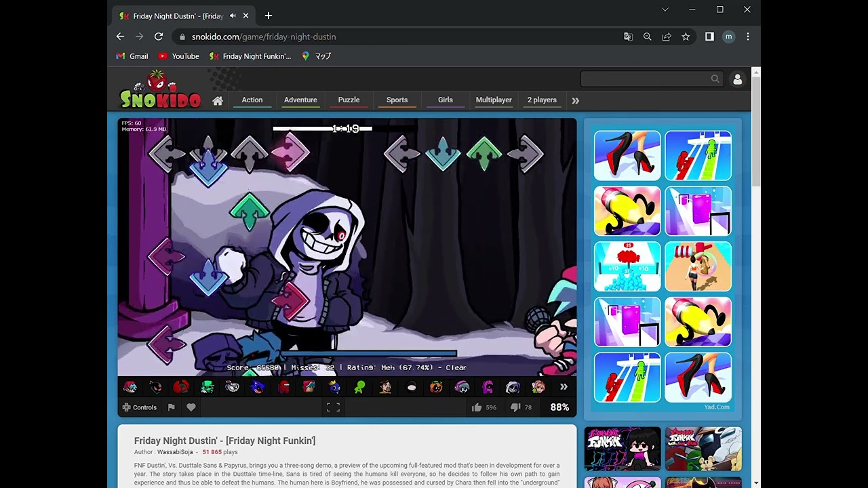868x488 pixels.
Task: Reload the page
Action: point(159,37)
